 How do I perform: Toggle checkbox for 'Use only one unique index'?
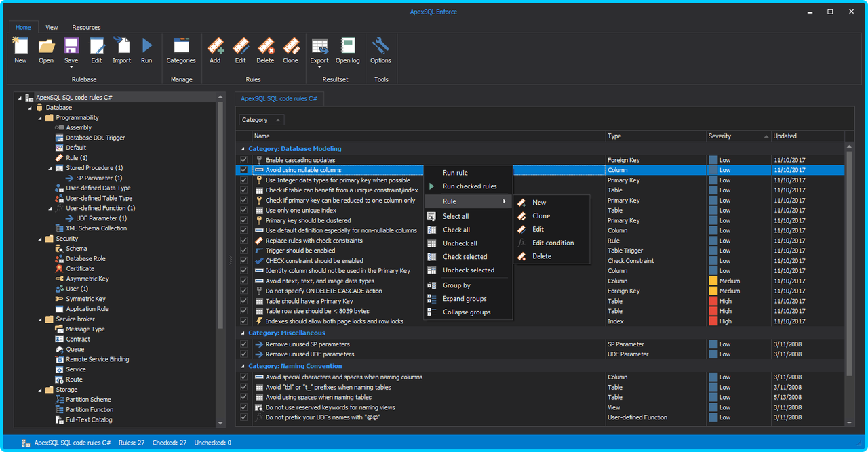click(x=244, y=210)
